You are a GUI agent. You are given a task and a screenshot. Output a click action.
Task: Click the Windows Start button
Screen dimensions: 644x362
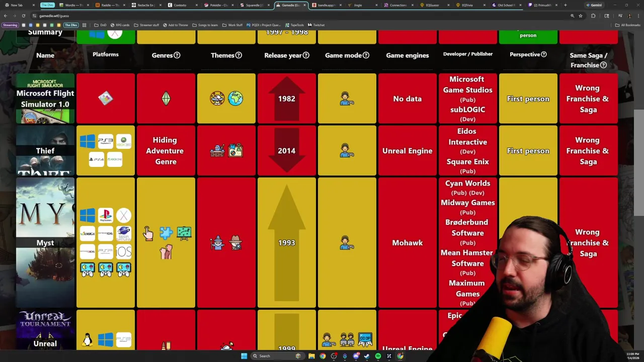click(x=244, y=356)
